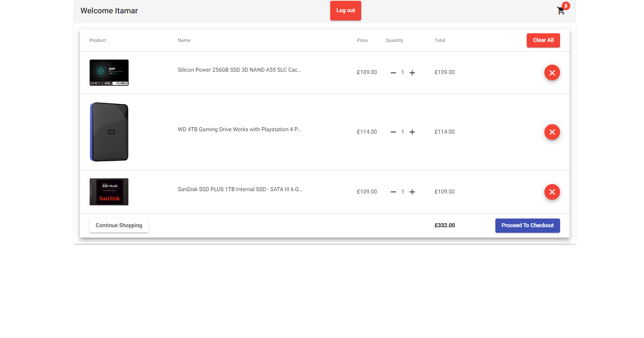
Task: Click the Price column header
Action: [x=362, y=40]
